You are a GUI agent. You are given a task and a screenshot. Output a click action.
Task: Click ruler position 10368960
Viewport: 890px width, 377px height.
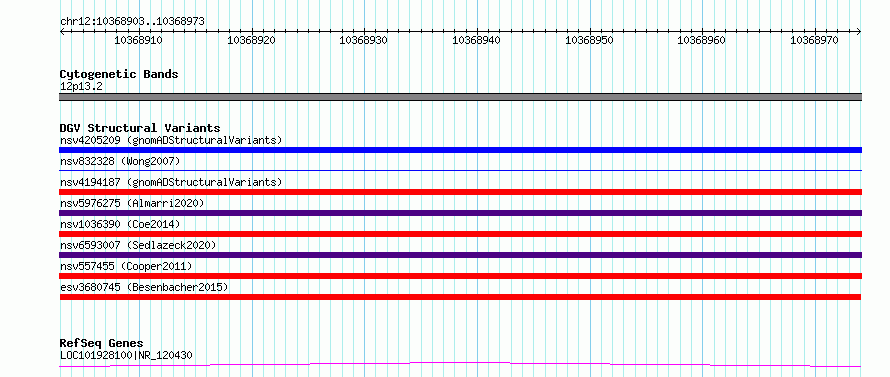pyautogui.click(x=702, y=40)
